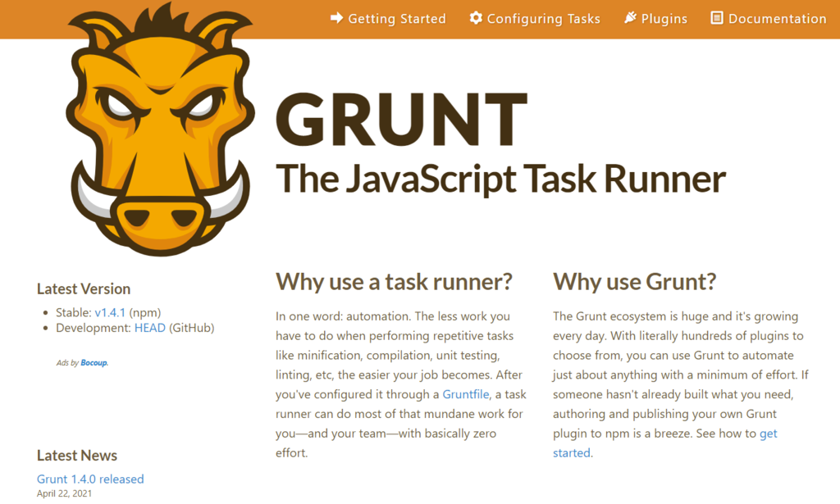This screenshot has height=504, width=840.
Task: Open the Grunt 1.4.0 released news item
Action: (x=89, y=479)
